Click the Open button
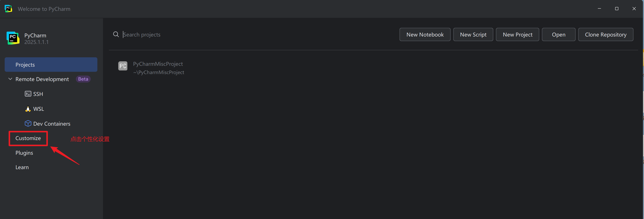Image resolution: width=644 pixels, height=219 pixels. point(559,35)
